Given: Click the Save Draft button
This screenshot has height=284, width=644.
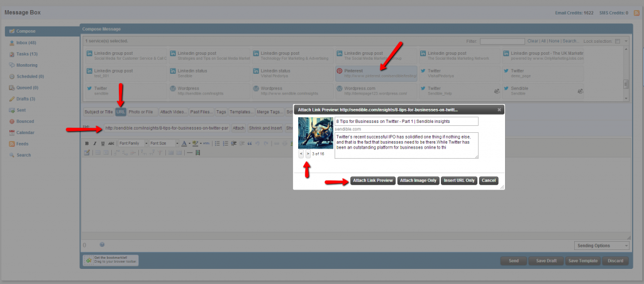Looking at the screenshot, I should [546, 261].
